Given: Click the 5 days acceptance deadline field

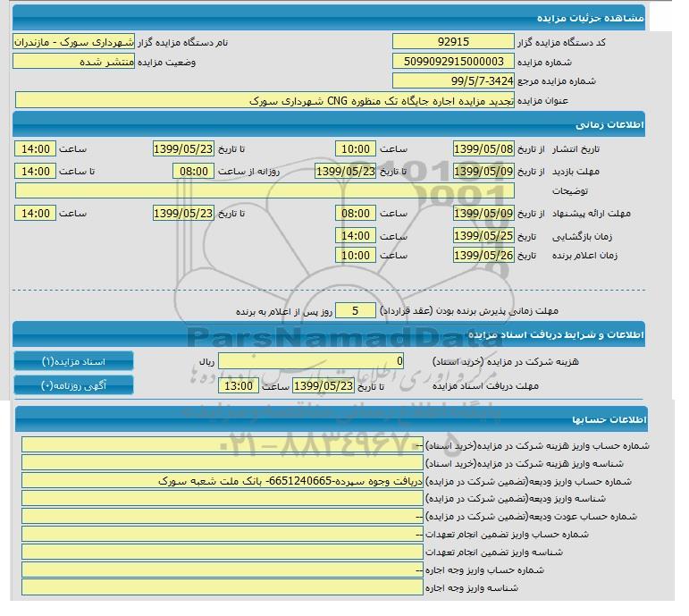Looking at the screenshot, I should (x=356, y=311).
